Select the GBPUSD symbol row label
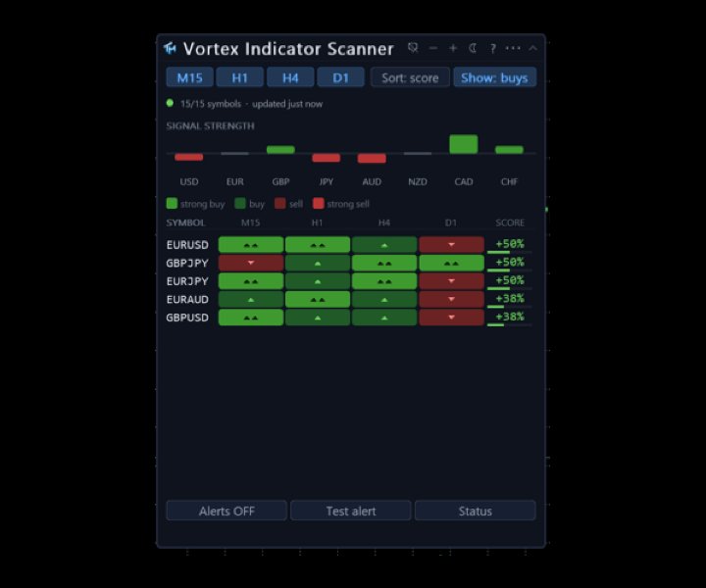Screen dimensions: 706x588 187,318
